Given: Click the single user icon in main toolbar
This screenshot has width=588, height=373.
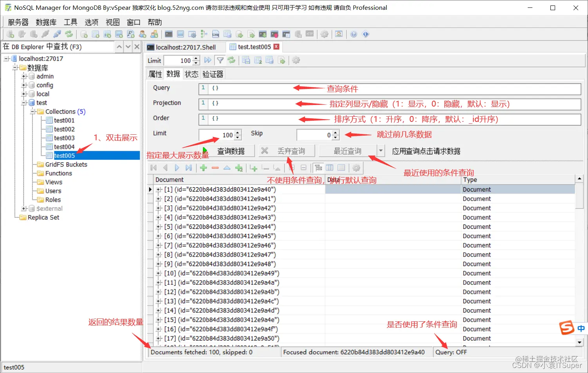Looking at the screenshot, I should click(142, 34).
